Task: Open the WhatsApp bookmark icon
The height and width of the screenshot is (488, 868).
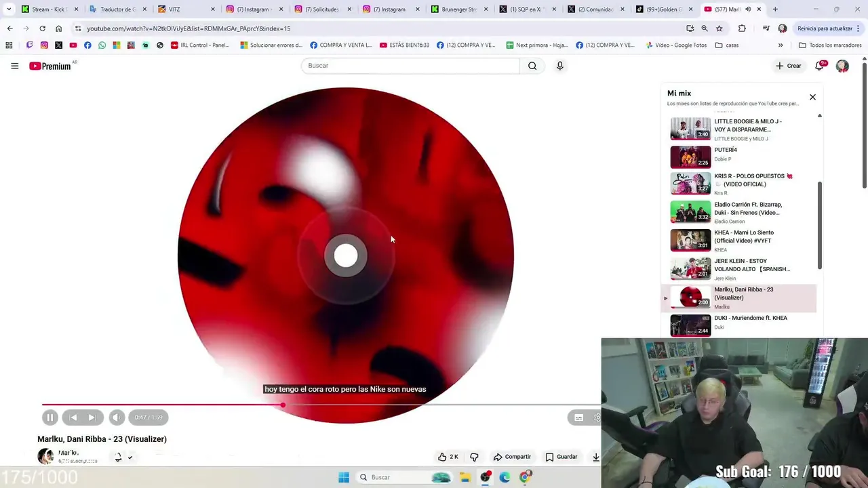Action: point(102,45)
